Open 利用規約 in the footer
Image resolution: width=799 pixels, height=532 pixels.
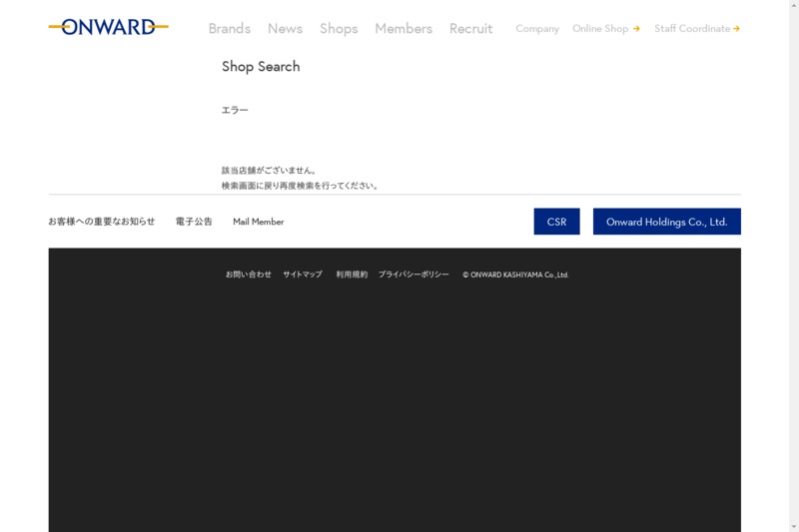(352, 274)
